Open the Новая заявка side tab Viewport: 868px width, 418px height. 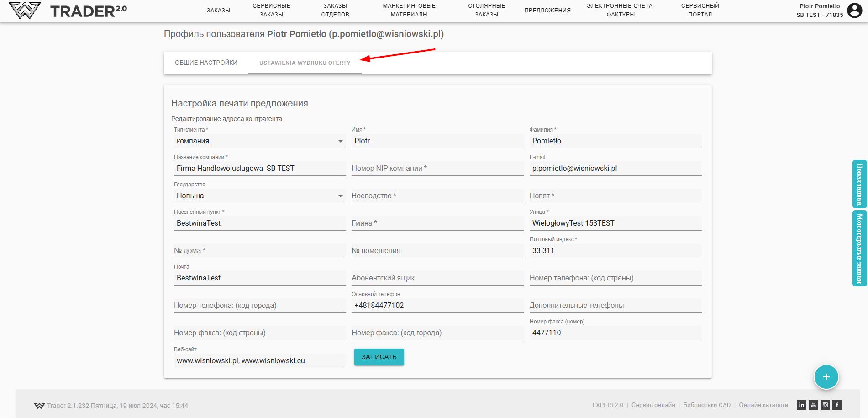click(859, 184)
